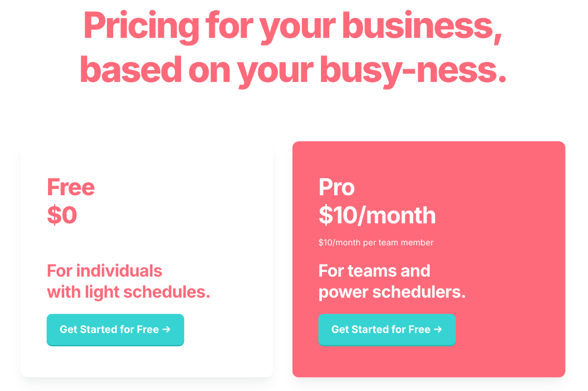Click 'For teams and' description line
588x391 pixels.
pyautogui.click(x=374, y=270)
